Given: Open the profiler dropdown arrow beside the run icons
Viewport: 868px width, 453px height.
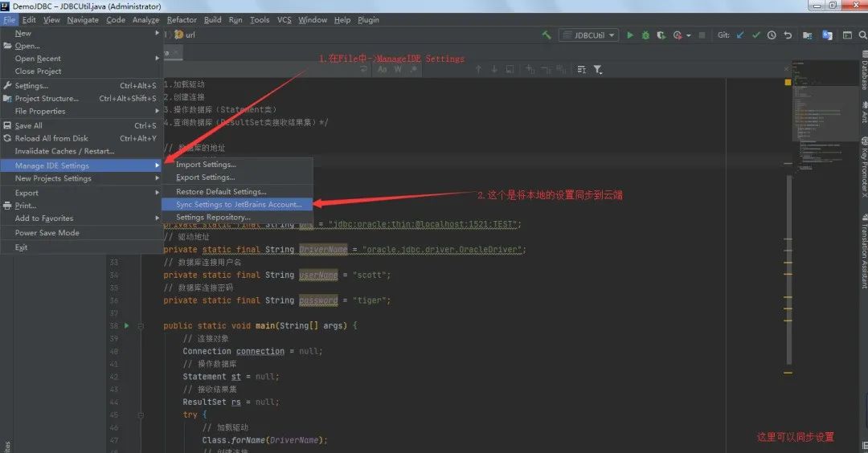Looking at the screenshot, I should 689,35.
